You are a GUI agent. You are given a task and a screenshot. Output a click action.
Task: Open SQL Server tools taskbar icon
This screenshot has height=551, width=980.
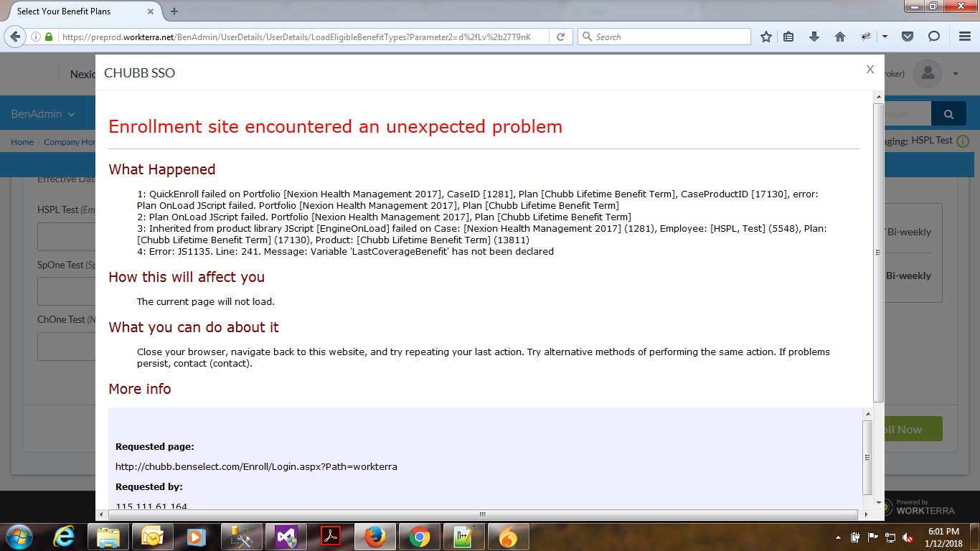[x=241, y=537]
